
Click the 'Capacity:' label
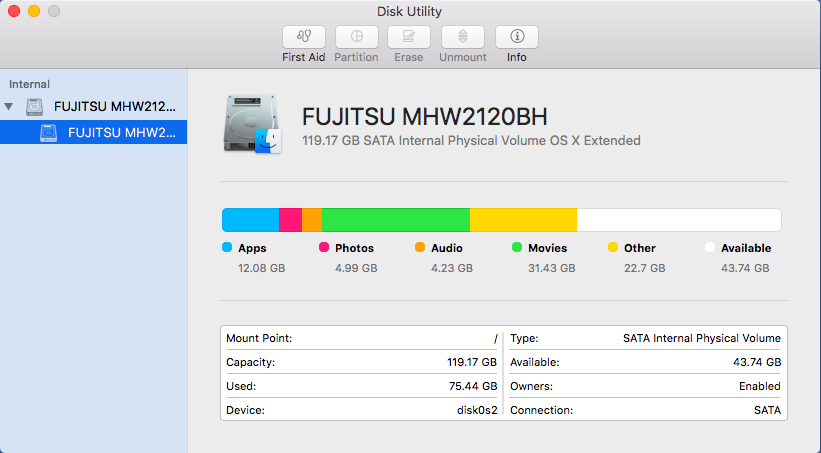(250, 362)
